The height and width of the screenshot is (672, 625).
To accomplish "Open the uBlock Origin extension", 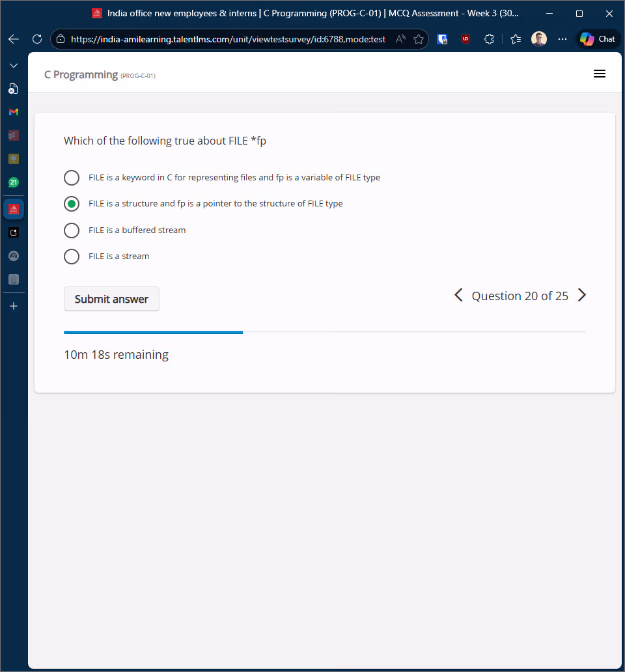I will tap(465, 39).
